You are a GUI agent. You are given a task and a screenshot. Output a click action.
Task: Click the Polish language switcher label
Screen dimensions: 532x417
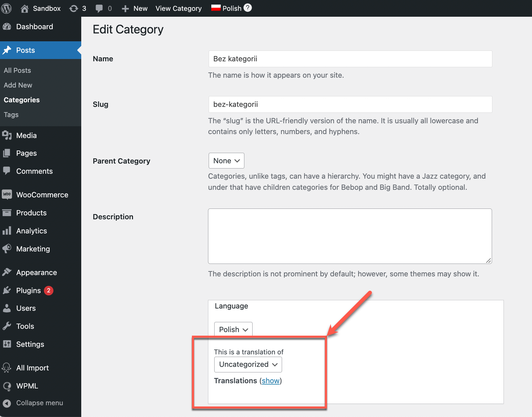tap(232, 9)
